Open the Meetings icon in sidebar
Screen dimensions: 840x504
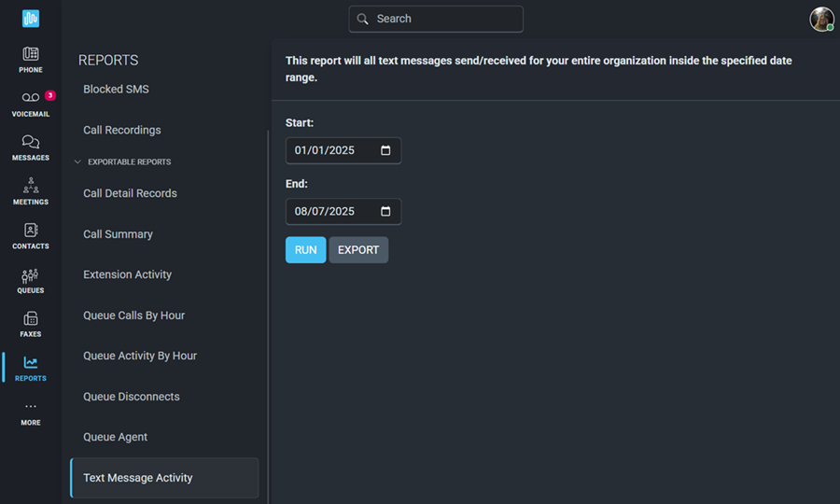[x=31, y=186]
